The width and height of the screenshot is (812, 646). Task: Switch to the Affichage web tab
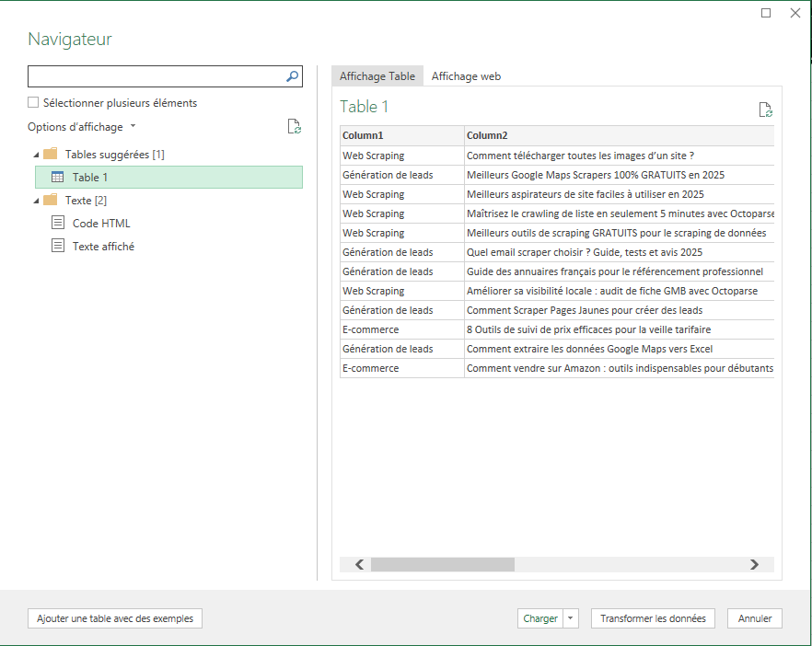click(466, 76)
